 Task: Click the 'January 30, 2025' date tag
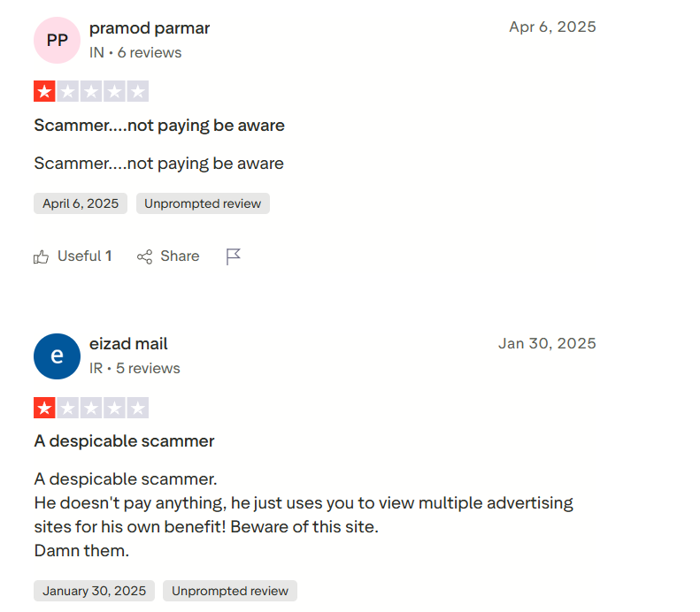point(94,591)
